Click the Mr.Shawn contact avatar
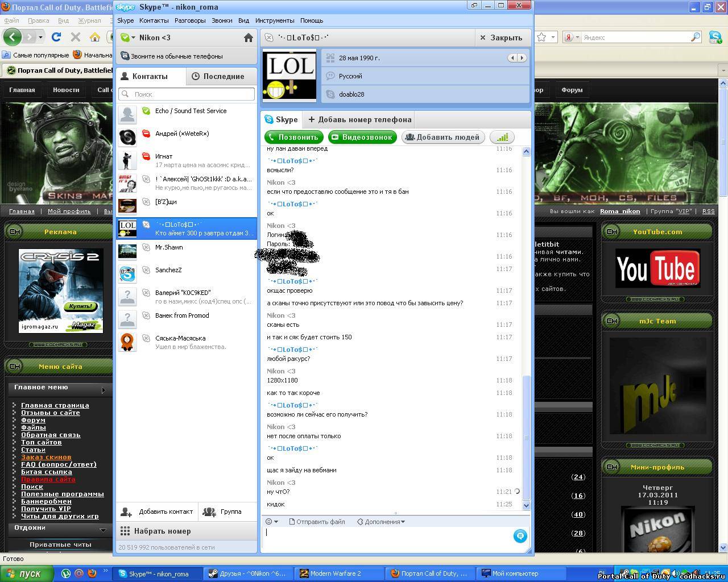The image size is (728, 582). (127, 251)
